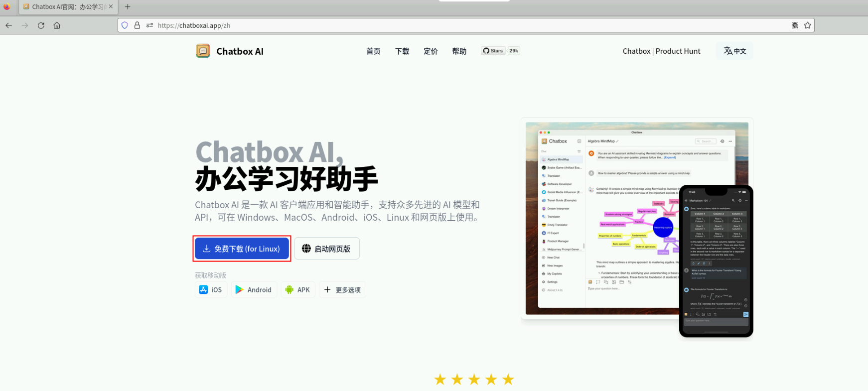The image size is (868, 391).
Task: Open the tracking protection shield panel
Action: 125,25
